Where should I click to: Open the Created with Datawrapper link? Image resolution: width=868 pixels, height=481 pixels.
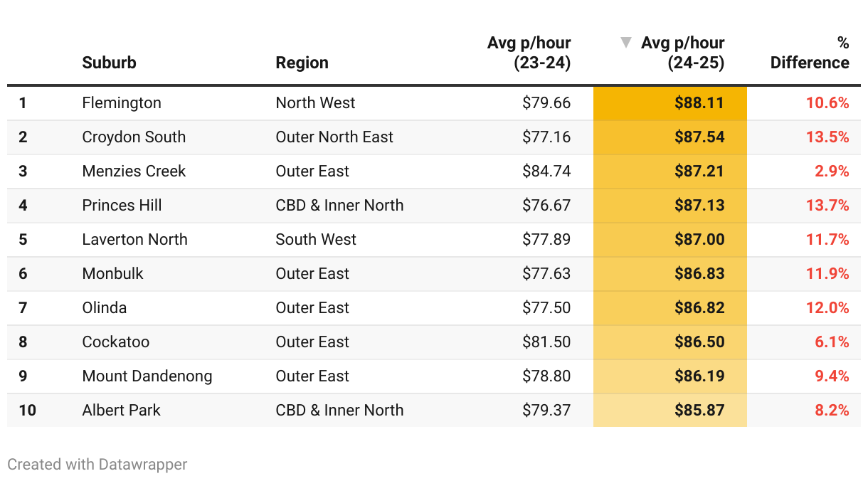(97, 465)
